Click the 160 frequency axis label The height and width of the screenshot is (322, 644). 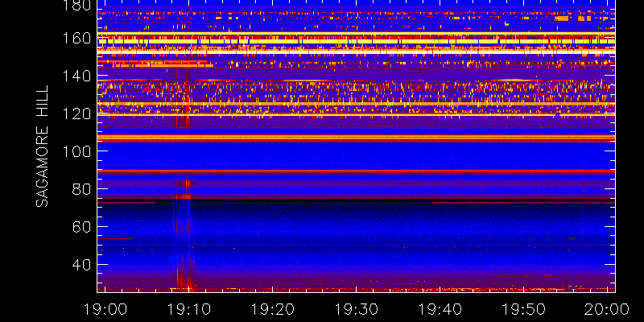(76, 39)
